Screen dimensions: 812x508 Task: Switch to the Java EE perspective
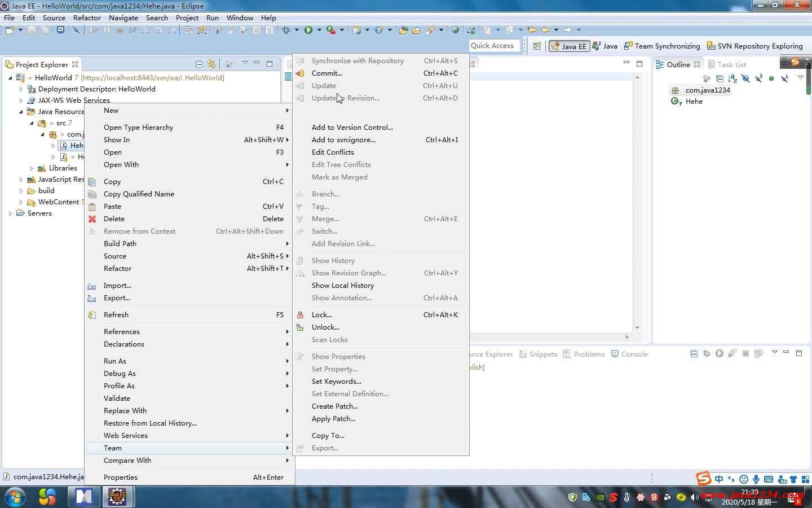coord(569,46)
